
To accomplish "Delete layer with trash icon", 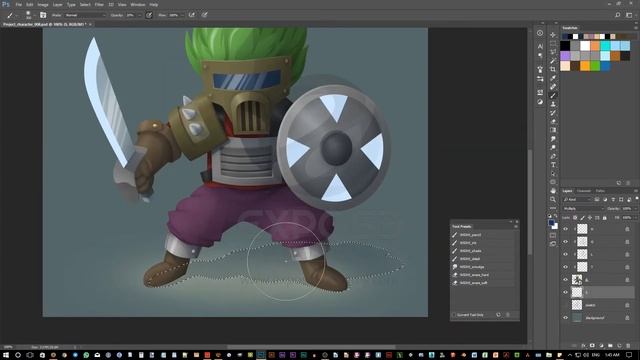I will tap(628, 345).
